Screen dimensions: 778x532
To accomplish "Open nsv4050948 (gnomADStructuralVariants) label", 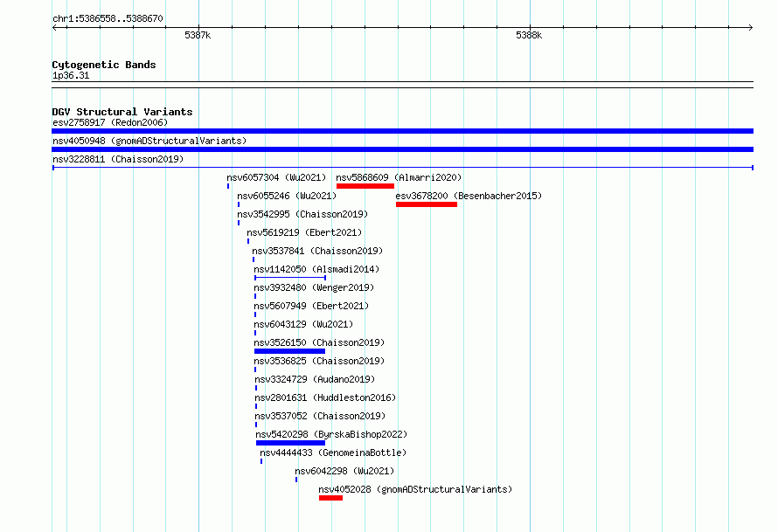I will click(149, 141).
